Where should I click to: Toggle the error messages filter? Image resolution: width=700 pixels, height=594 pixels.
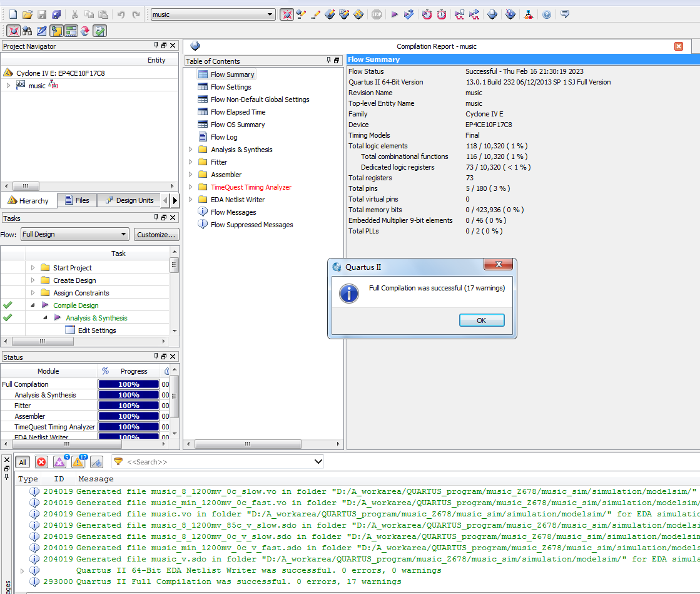click(41, 462)
